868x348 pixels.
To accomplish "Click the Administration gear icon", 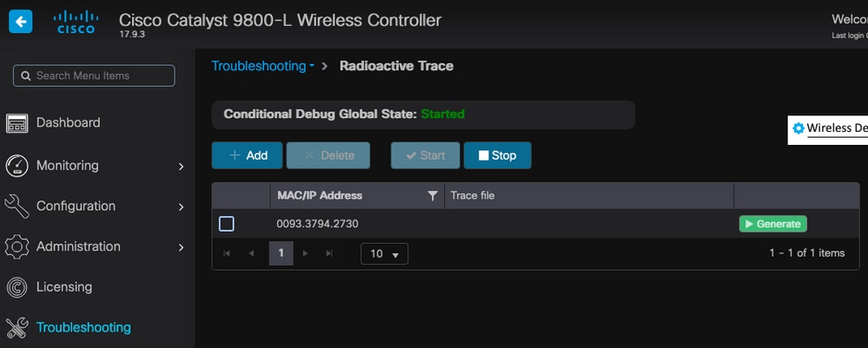I will 17,246.
